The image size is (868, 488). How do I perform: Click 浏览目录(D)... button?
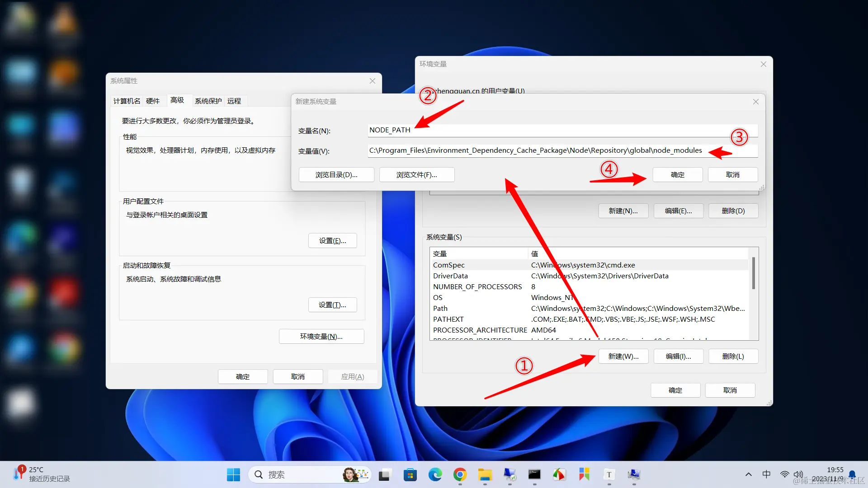(x=336, y=175)
